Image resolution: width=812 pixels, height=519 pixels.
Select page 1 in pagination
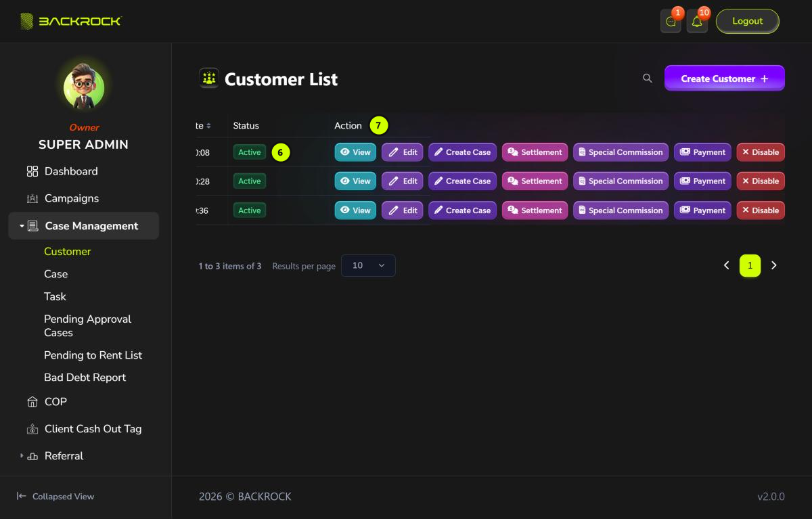[x=750, y=266]
